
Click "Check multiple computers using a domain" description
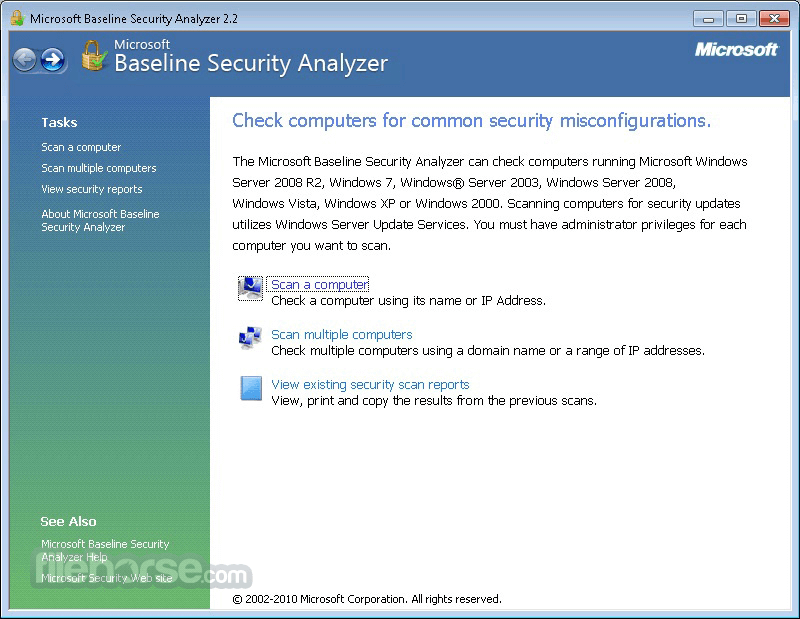click(488, 351)
